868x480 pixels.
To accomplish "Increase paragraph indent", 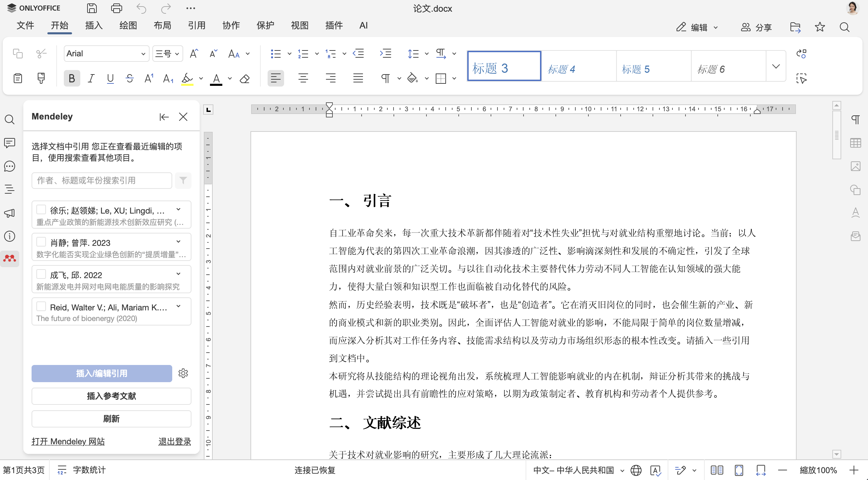I will point(386,54).
